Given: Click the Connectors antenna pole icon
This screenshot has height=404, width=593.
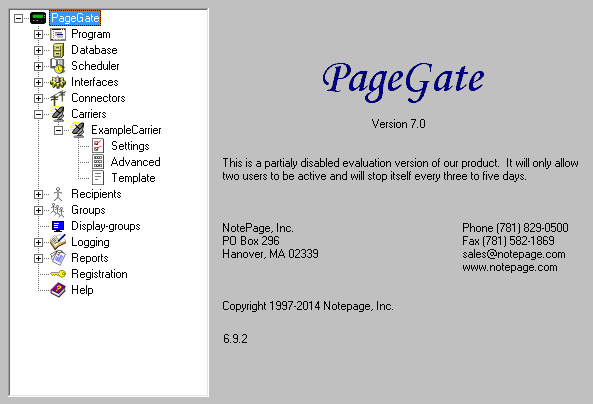Looking at the screenshot, I should [58, 98].
